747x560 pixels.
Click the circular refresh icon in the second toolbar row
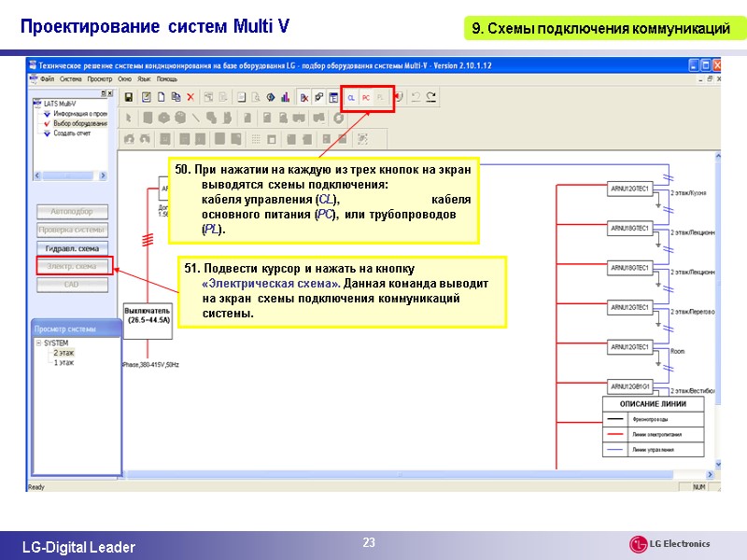click(338, 118)
